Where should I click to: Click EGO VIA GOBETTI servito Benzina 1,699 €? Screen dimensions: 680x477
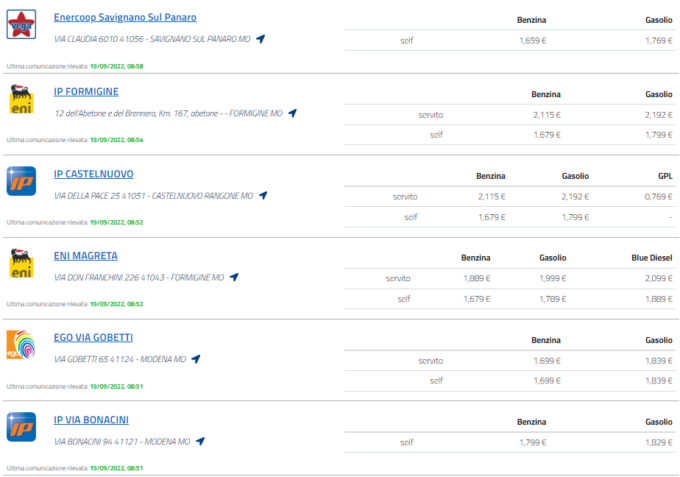[x=547, y=361]
